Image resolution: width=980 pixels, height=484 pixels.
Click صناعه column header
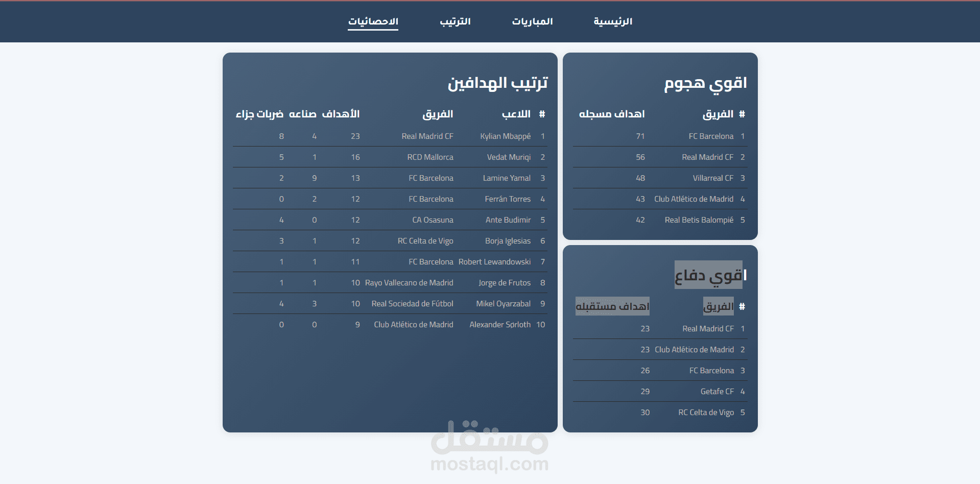(302, 114)
